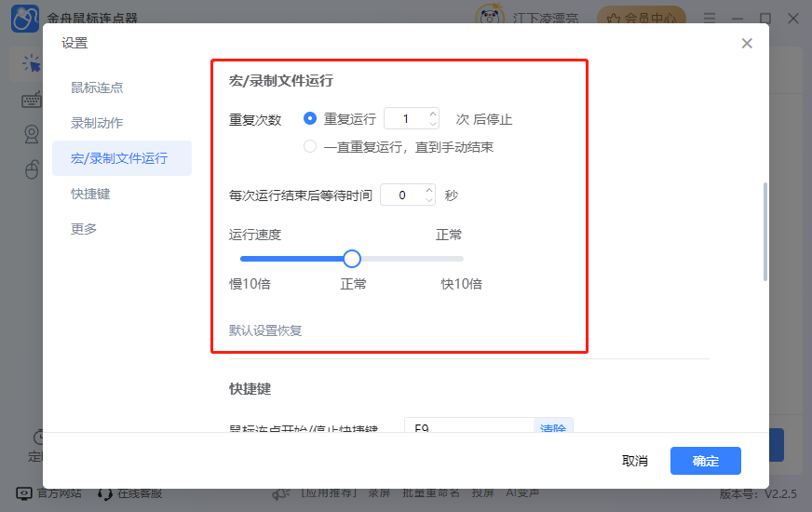
Task: Open the 快捷键 settings section
Action: point(90,194)
